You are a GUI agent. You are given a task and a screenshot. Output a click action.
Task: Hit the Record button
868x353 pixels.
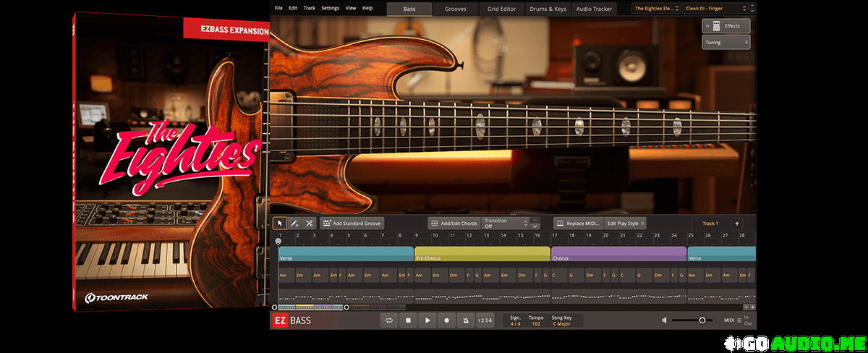pos(446,320)
